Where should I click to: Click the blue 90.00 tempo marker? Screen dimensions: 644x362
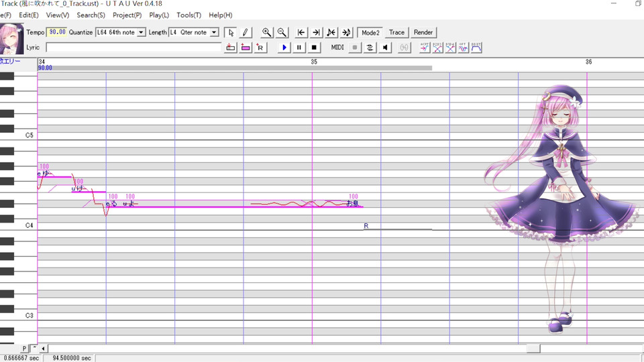tap(45, 68)
